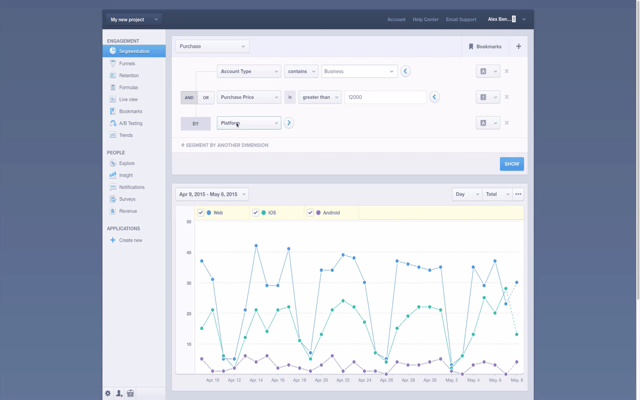
Task: Collapse the Purchase Price filter arrow
Action: (434, 97)
